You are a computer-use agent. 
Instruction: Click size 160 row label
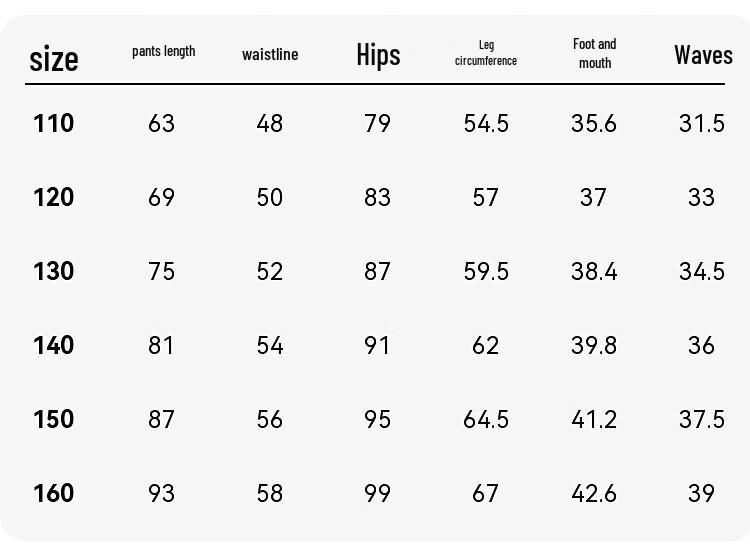point(54,493)
